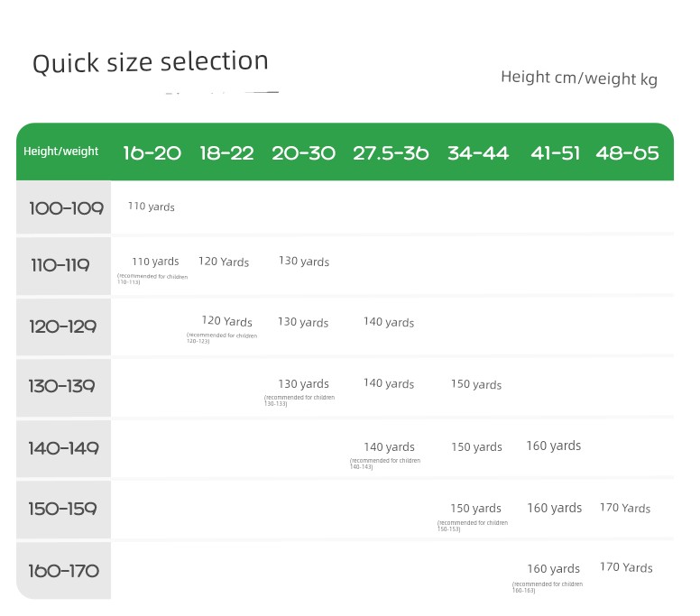700x616 pixels.
Task: Select the 110-119 height row label
Action: point(60,265)
